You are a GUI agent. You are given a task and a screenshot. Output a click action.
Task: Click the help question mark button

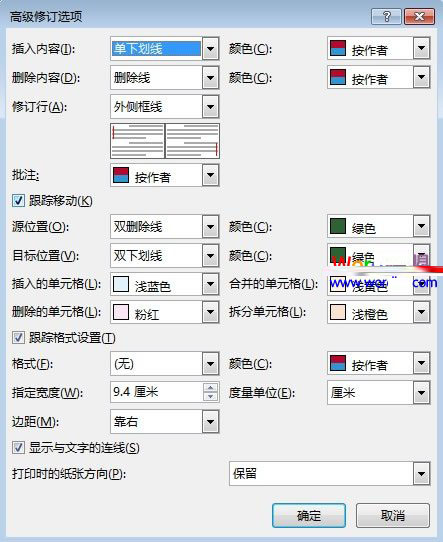point(386,16)
